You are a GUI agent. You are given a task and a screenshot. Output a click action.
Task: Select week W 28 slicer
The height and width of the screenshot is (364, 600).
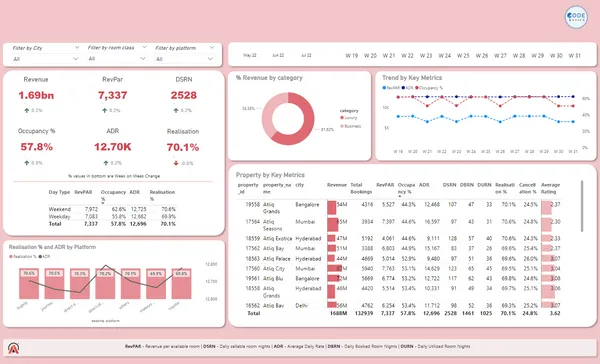tap(519, 55)
